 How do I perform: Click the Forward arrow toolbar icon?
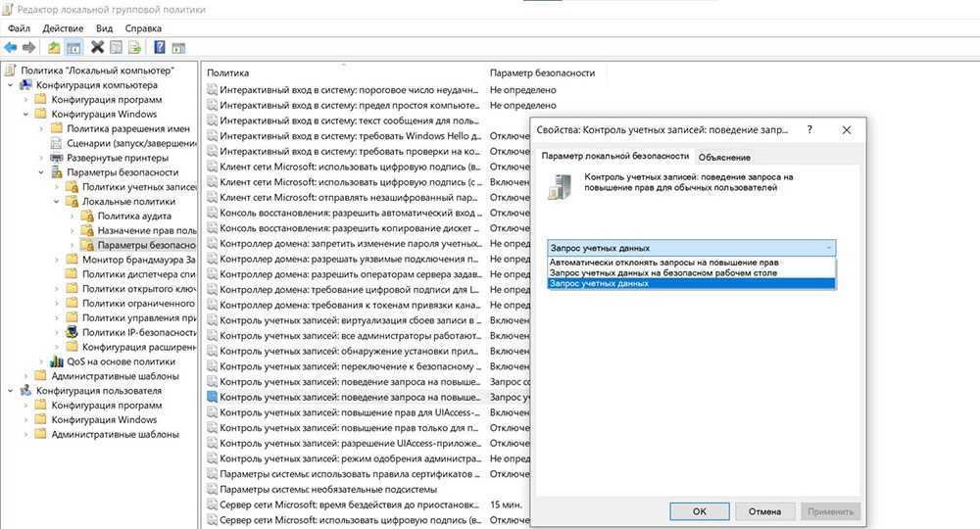[x=29, y=47]
